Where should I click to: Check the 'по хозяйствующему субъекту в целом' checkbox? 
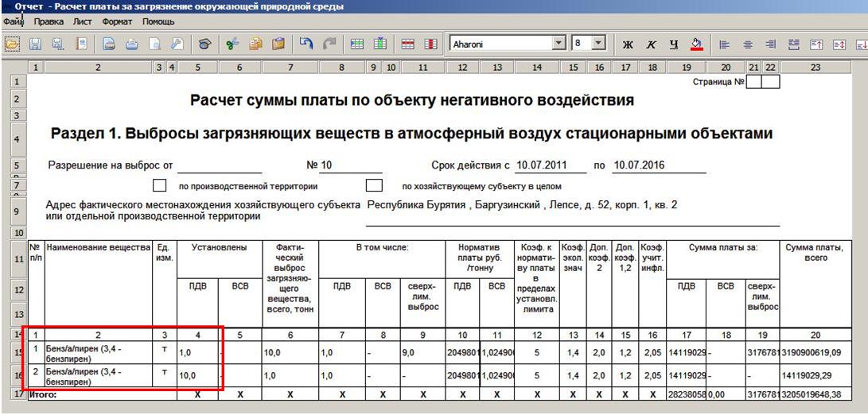[373, 186]
